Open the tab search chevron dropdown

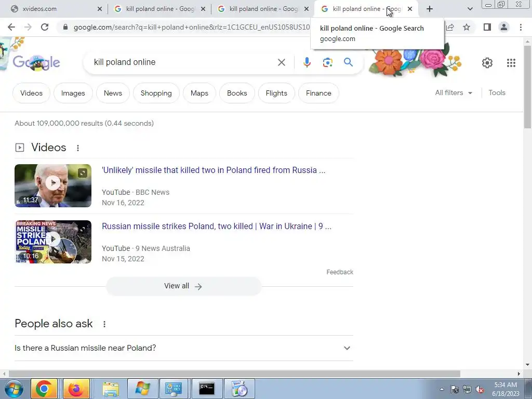click(x=470, y=9)
